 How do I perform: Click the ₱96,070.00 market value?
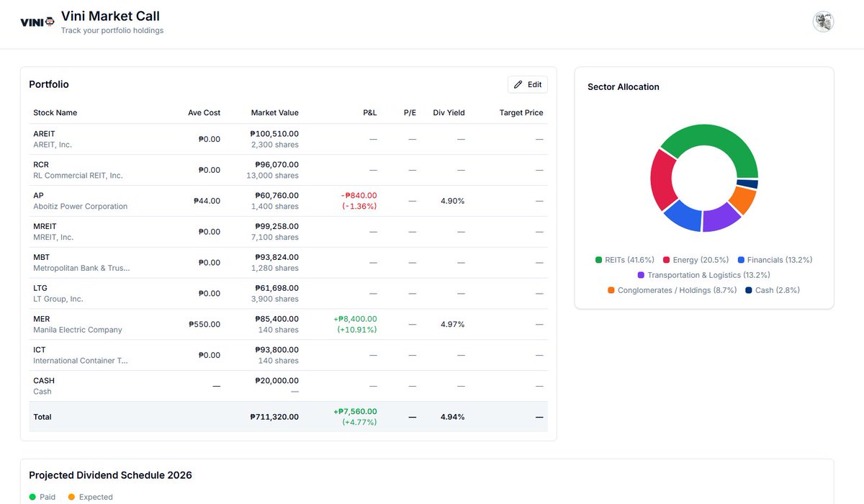276,165
